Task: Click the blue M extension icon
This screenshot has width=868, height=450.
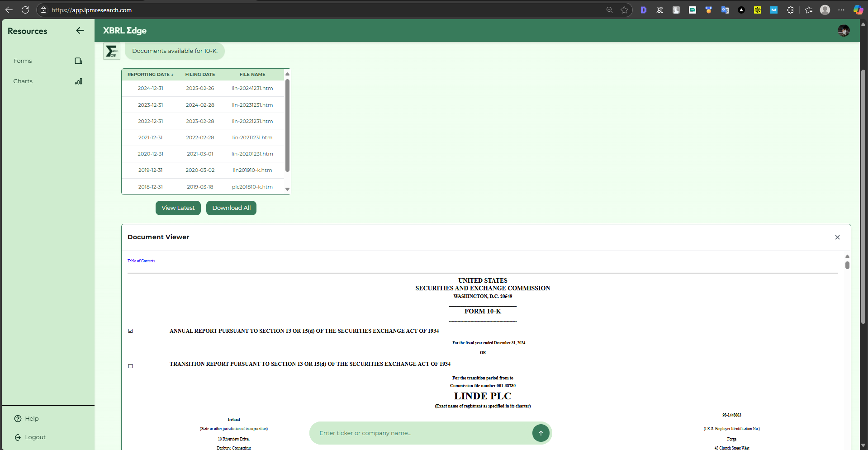Action: tap(774, 10)
